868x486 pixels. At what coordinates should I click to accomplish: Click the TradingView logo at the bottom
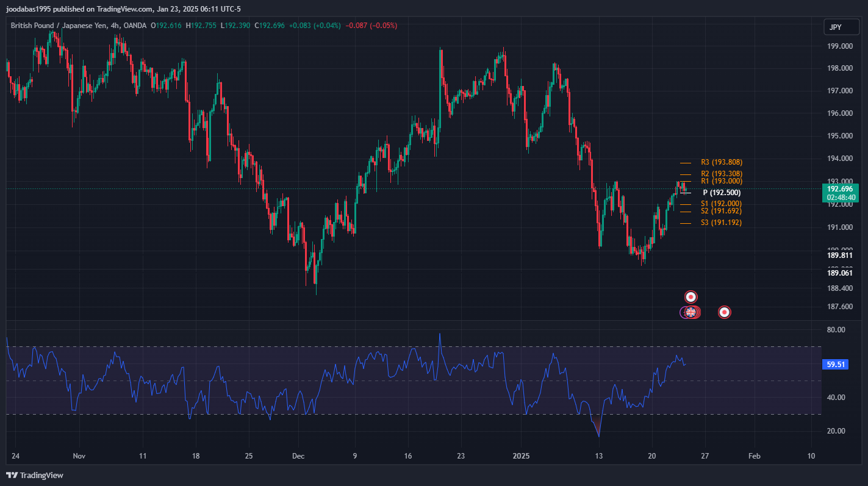pos(35,475)
